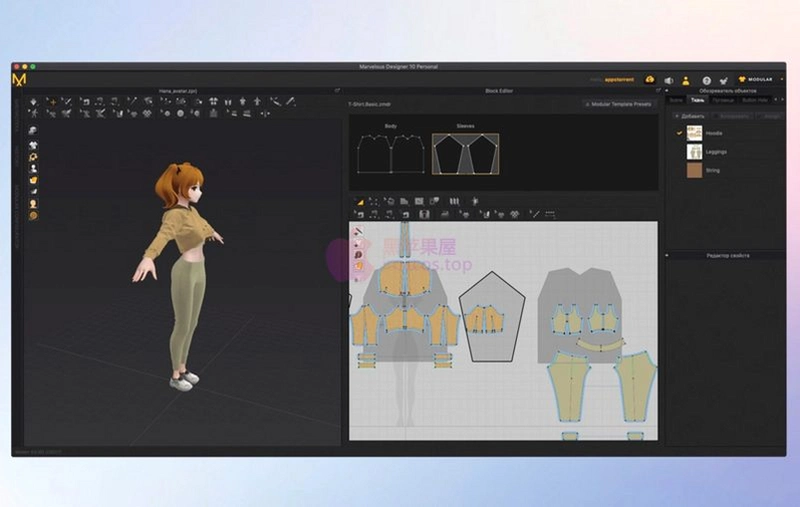
Task: Click the pin figure icon starting the second 3D toolbar row
Action: tap(34, 113)
